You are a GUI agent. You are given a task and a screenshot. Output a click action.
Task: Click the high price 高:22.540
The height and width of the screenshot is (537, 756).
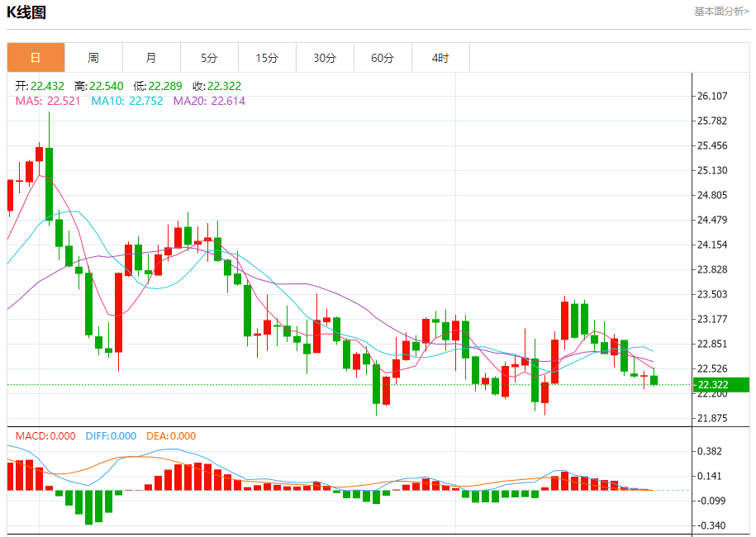click(99, 86)
